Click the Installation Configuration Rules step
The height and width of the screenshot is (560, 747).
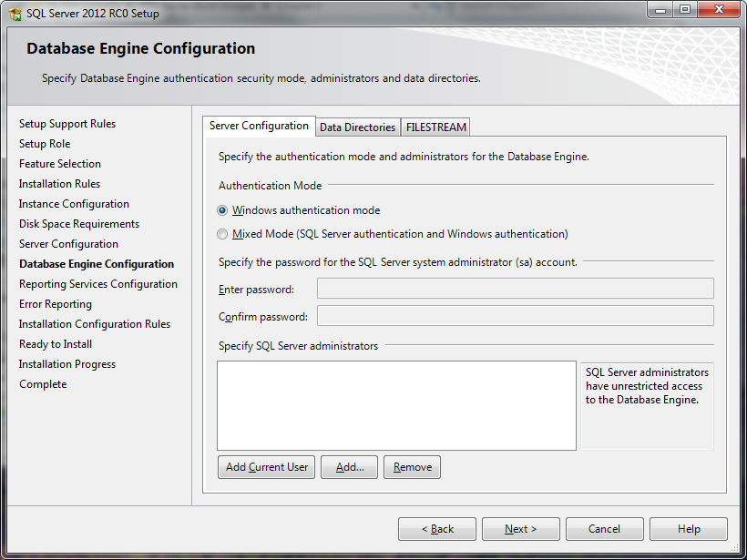[95, 324]
